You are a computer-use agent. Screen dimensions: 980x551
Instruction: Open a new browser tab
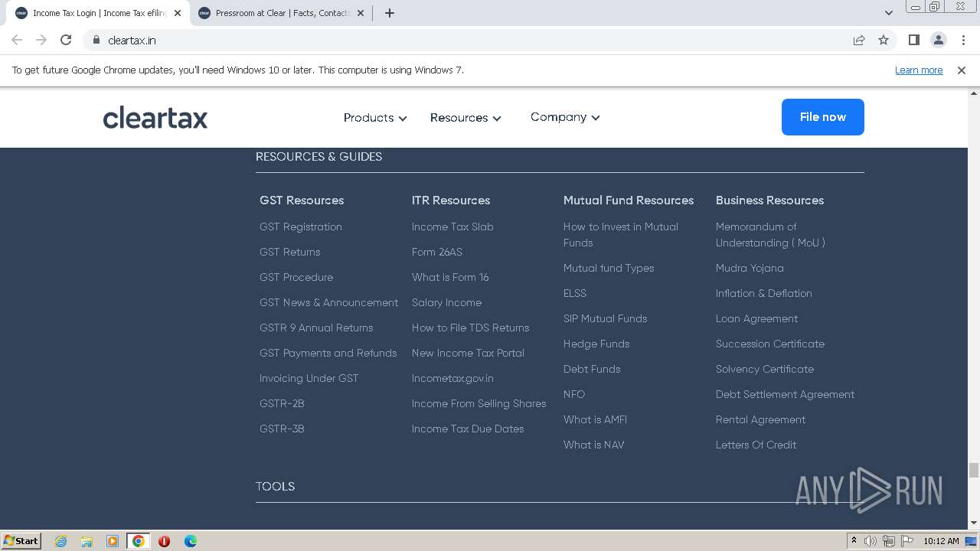(389, 13)
